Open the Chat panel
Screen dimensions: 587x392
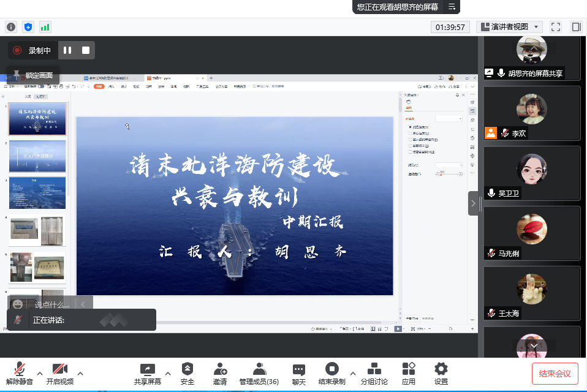pos(298,369)
